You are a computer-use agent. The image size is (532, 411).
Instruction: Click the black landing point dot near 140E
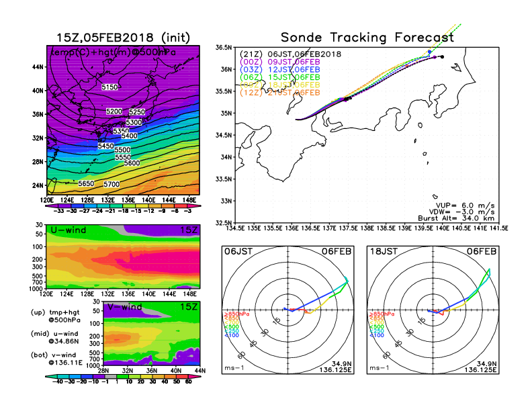point(443,57)
